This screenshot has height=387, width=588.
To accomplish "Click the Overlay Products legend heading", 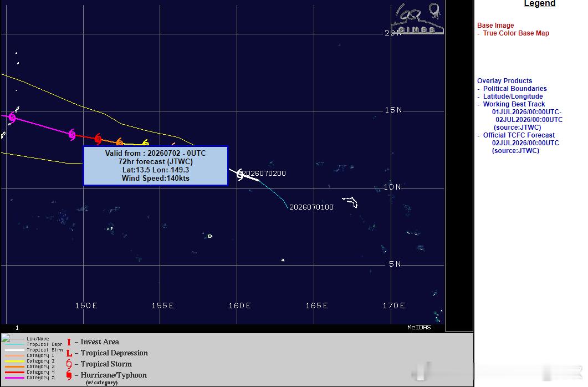I will point(504,81).
